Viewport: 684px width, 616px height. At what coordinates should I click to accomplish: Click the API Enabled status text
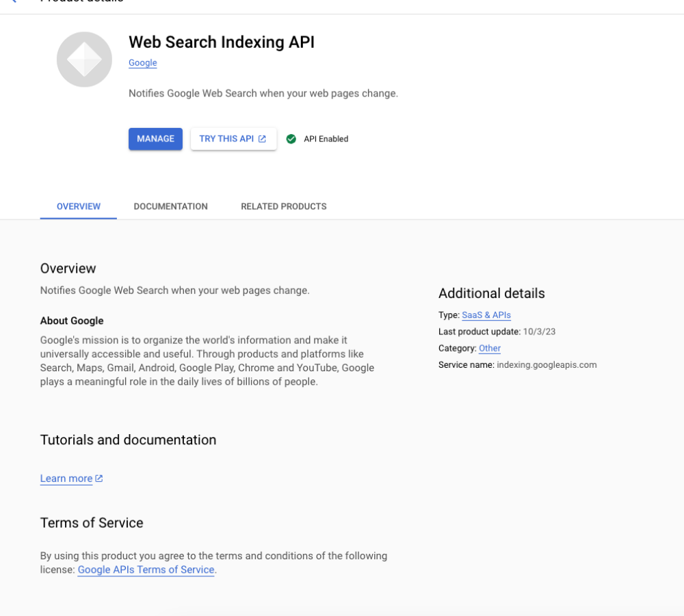click(326, 139)
